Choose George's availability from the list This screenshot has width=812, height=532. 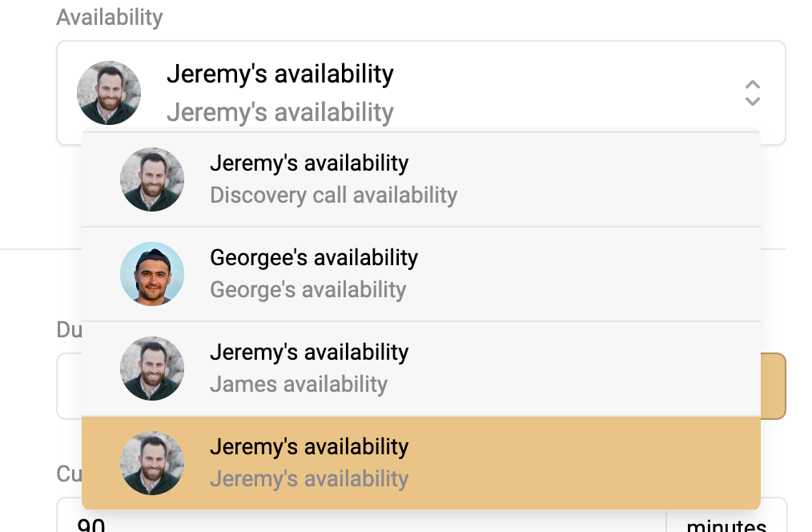click(421, 274)
